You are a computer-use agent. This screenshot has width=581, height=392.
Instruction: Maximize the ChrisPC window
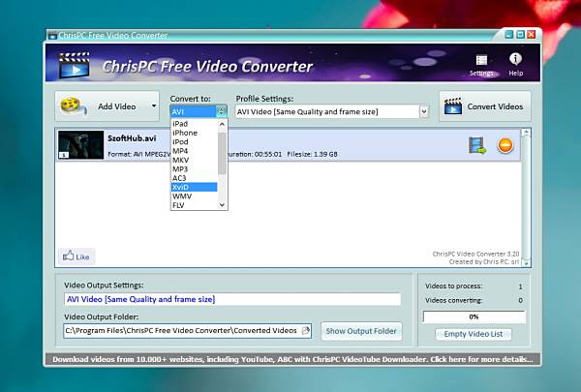click(x=520, y=35)
